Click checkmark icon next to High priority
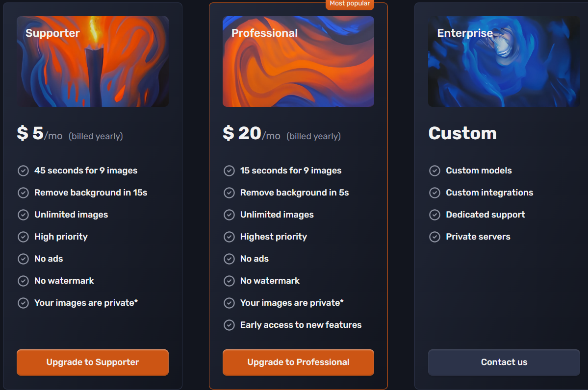 click(x=23, y=237)
